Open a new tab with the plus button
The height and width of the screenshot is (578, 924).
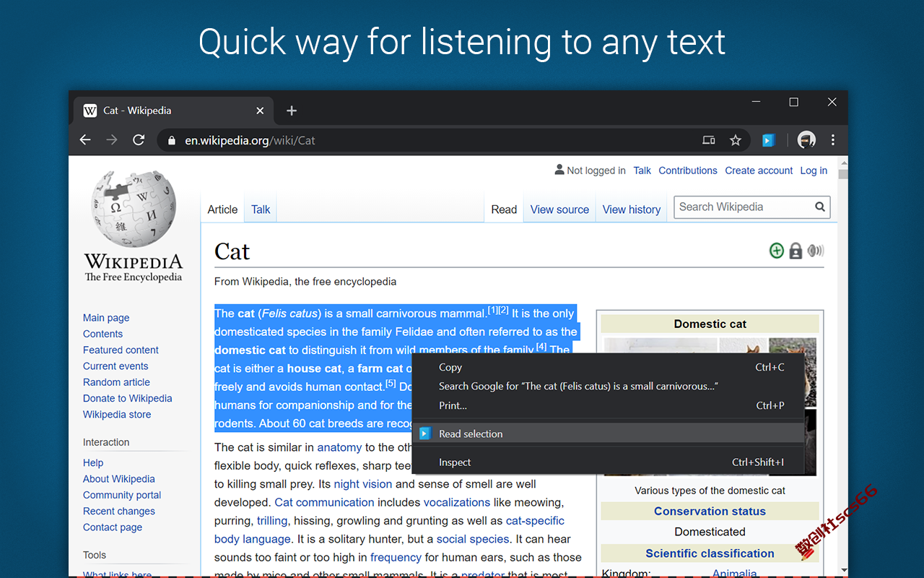click(292, 111)
